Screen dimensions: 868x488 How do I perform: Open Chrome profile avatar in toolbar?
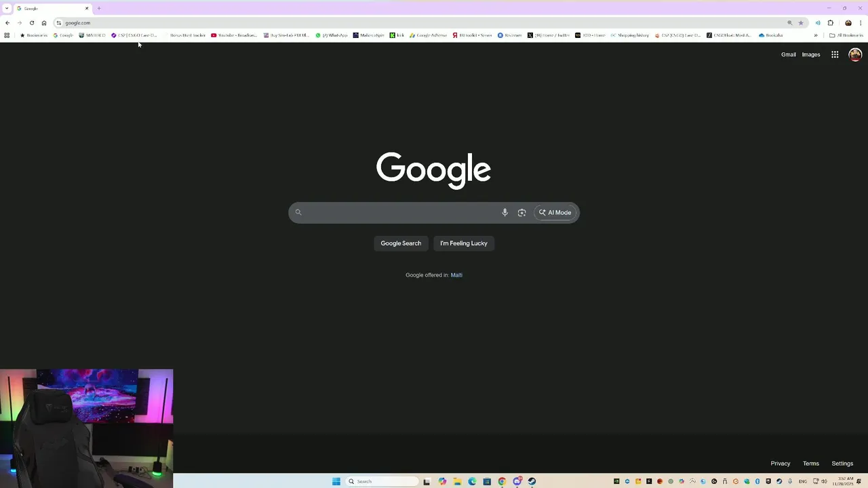848,22
